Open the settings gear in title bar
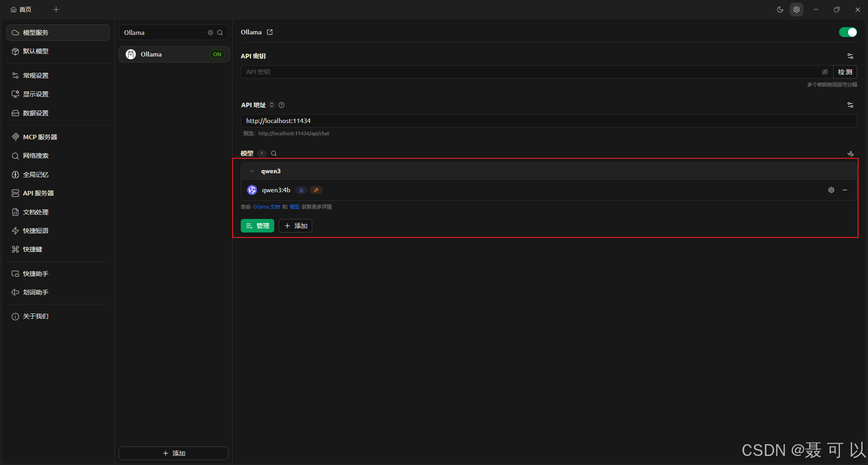This screenshot has height=465, width=868. pos(796,9)
